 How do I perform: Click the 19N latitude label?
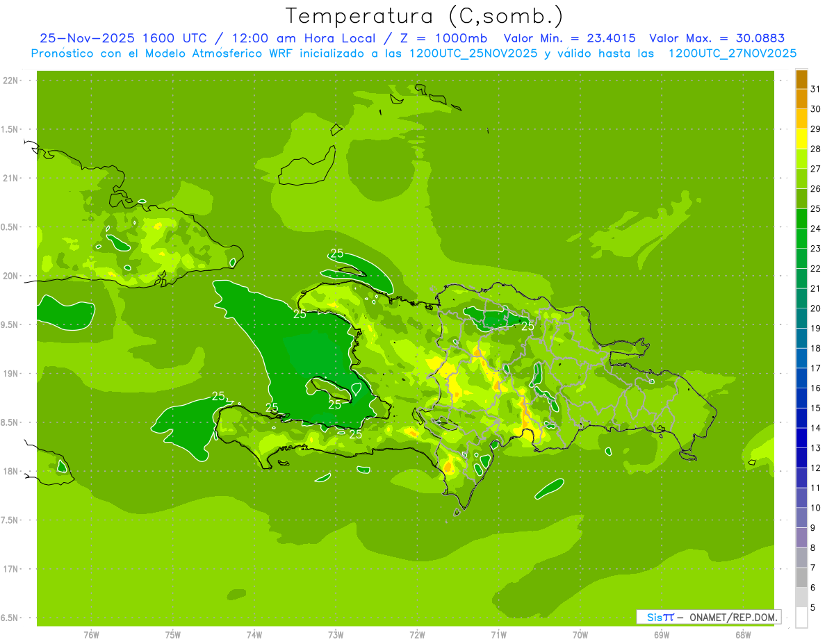tap(11, 374)
